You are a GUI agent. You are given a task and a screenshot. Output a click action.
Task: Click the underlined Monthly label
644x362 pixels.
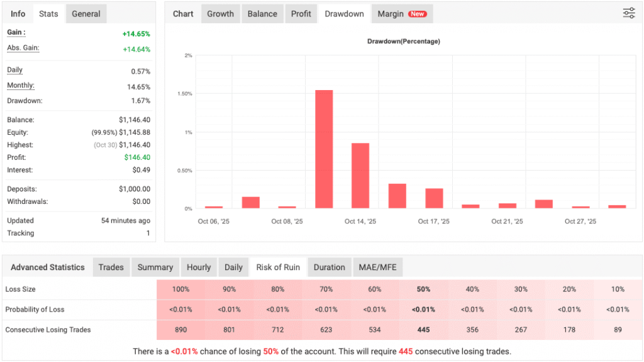(x=21, y=86)
